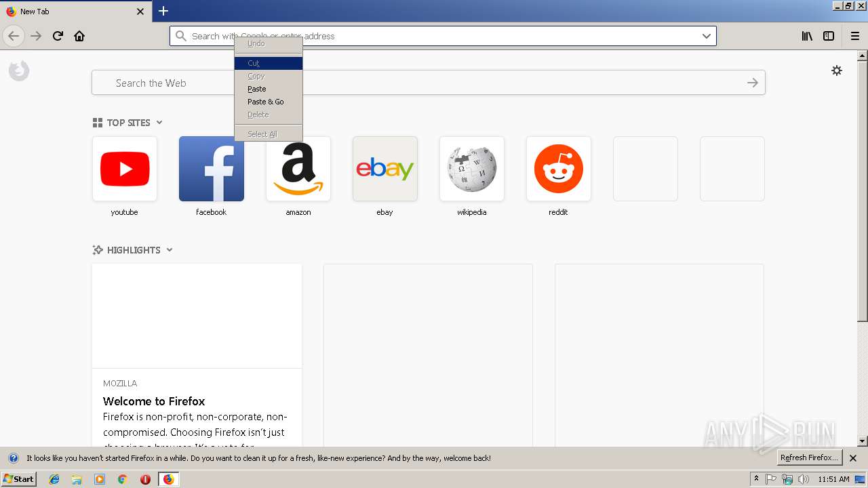Click the volume speaker tray icon
The height and width of the screenshot is (488, 868).
(x=804, y=479)
